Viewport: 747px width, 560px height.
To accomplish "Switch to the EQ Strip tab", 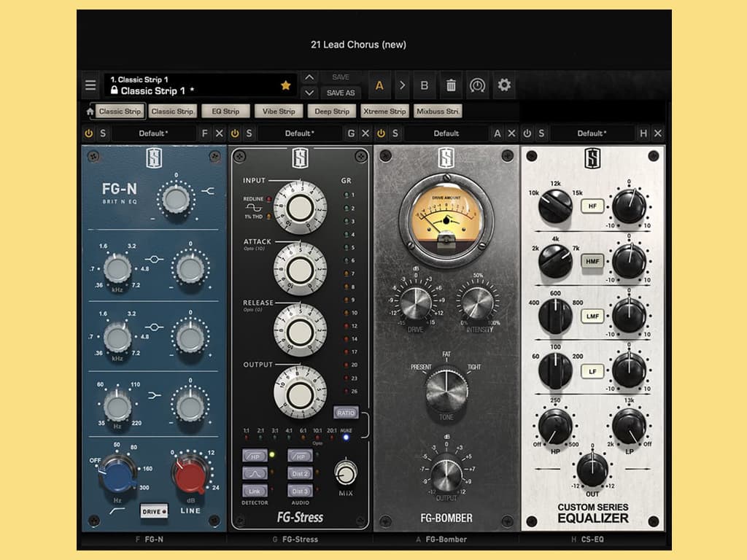I will pos(225,112).
